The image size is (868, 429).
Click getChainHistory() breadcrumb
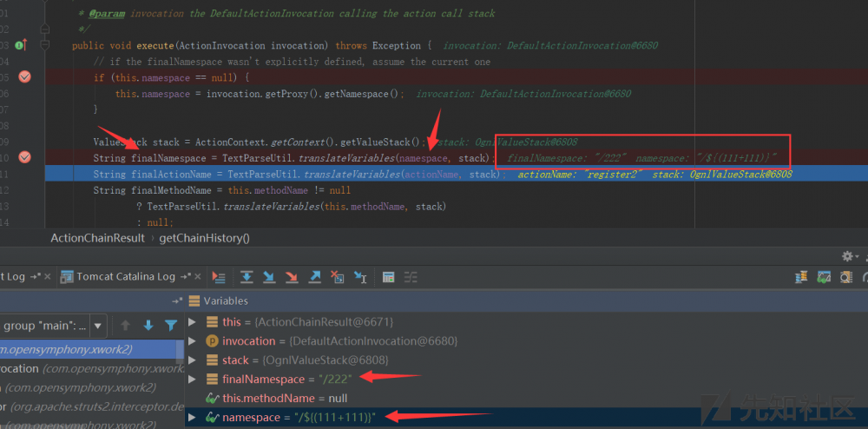pos(204,239)
